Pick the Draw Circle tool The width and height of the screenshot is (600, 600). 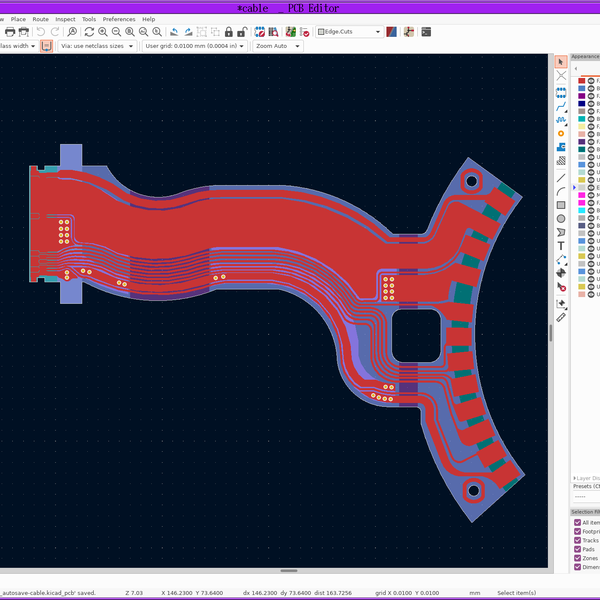pos(561,218)
